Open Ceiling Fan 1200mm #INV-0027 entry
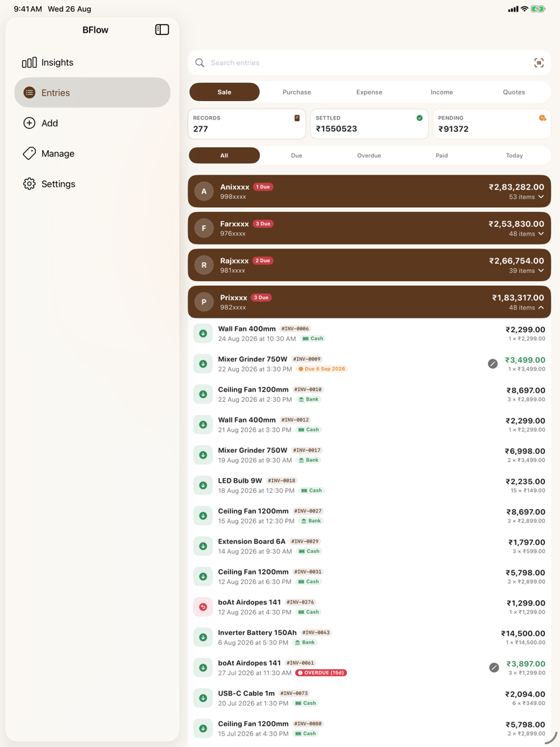 369,515
